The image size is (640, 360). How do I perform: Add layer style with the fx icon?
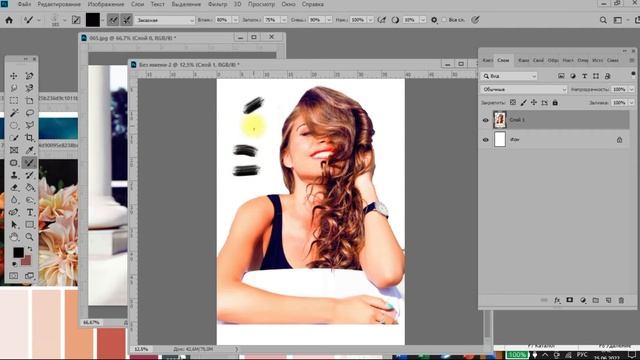point(557,300)
